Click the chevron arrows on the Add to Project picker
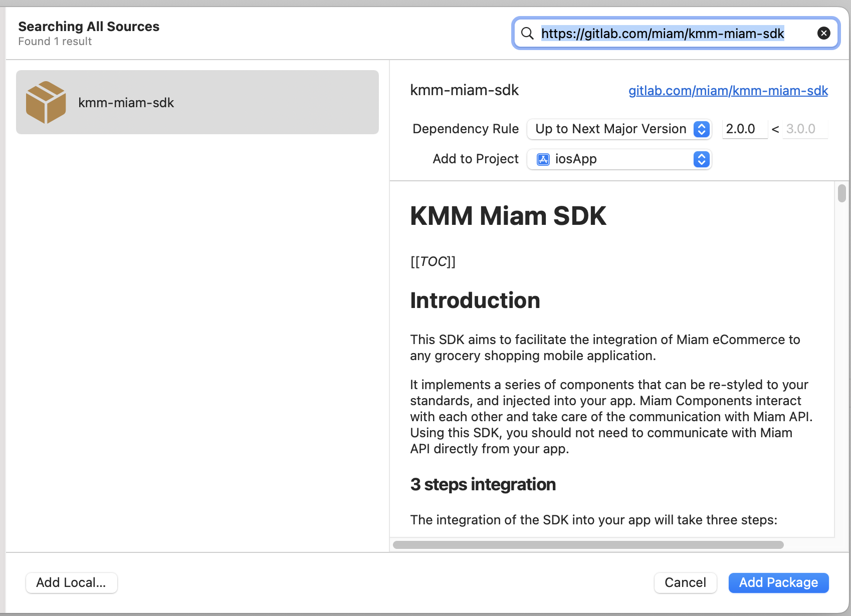851x616 pixels. click(701, 159)
